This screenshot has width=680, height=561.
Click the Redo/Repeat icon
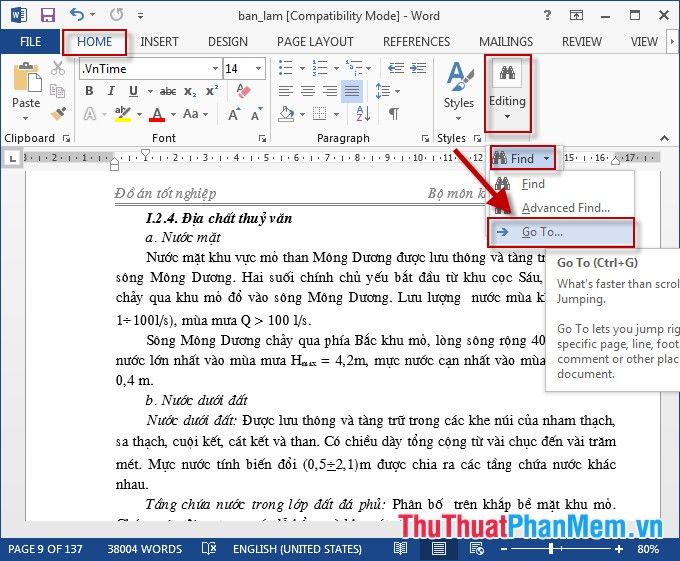(116, 15)
